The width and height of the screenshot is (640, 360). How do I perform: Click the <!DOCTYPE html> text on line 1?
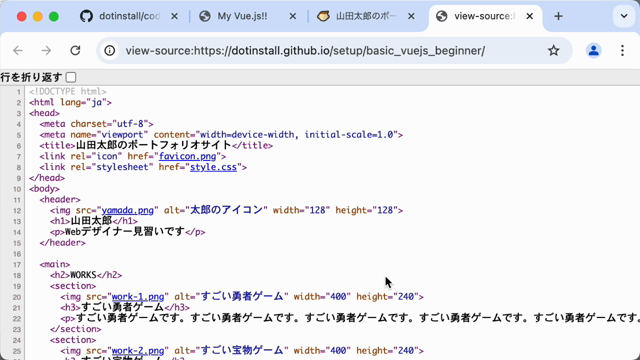coord(68,91)
